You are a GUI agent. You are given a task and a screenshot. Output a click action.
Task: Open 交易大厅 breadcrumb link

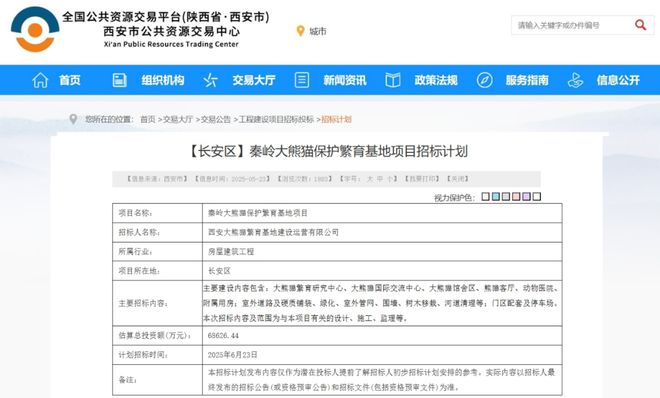click(178, 119)
